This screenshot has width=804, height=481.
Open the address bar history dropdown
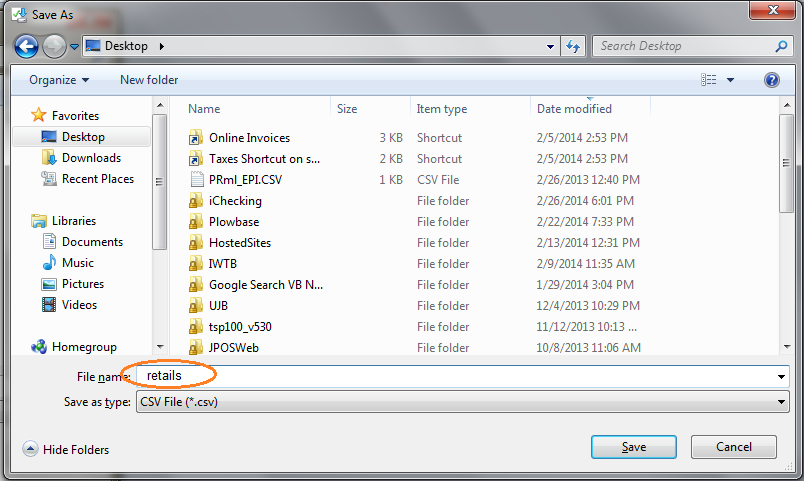(550, 47)
